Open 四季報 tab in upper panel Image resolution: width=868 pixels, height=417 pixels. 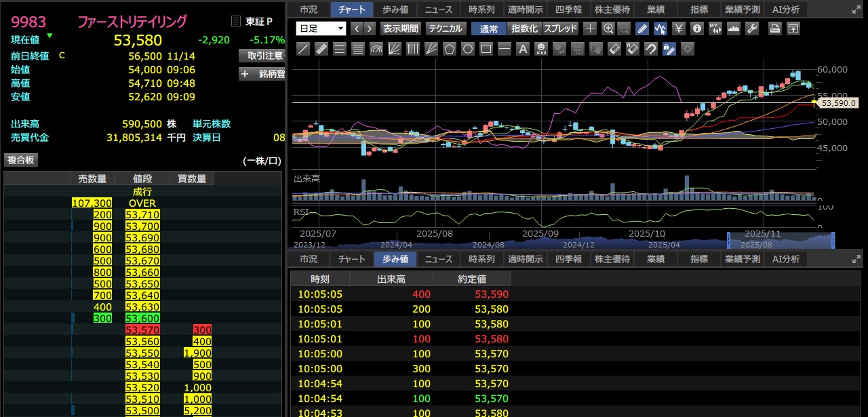[569, 9]
